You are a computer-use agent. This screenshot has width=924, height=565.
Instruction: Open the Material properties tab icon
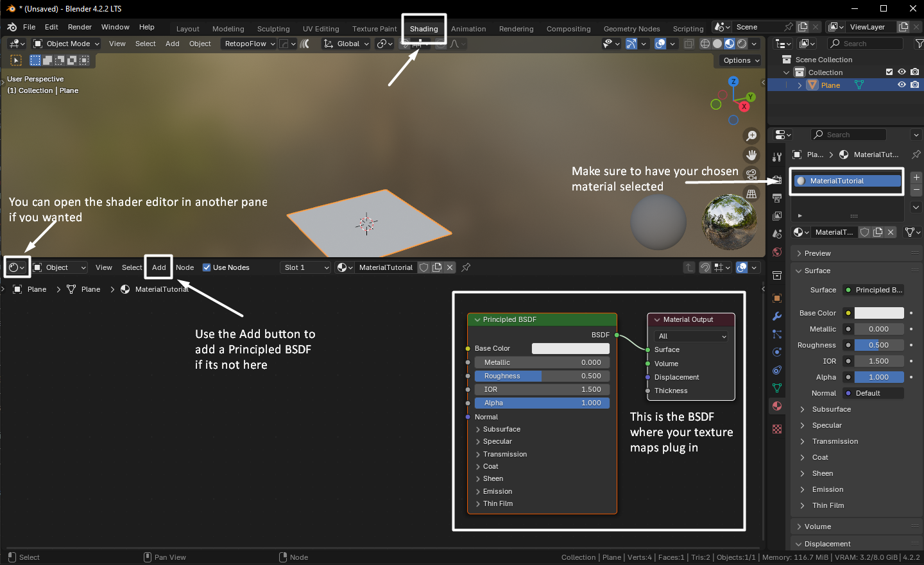tap(777, 406)
